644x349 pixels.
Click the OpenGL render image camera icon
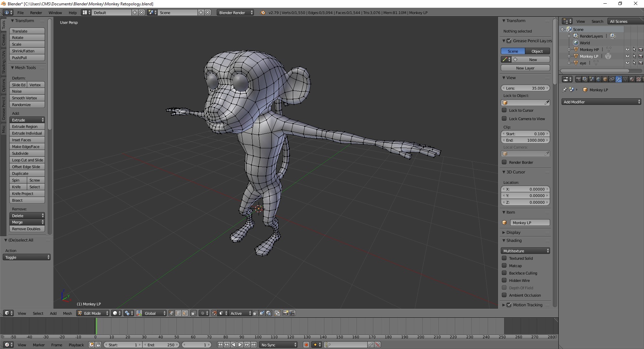[x=285, y=313]
